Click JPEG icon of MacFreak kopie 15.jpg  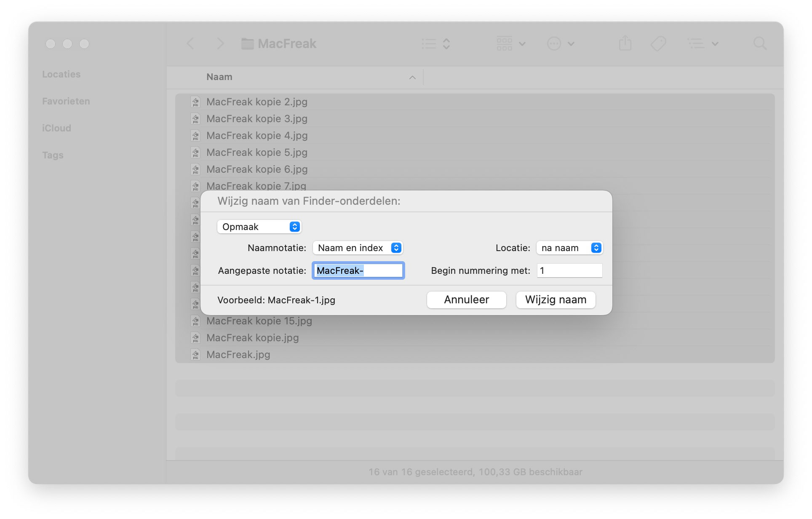[x=195, y=321]
